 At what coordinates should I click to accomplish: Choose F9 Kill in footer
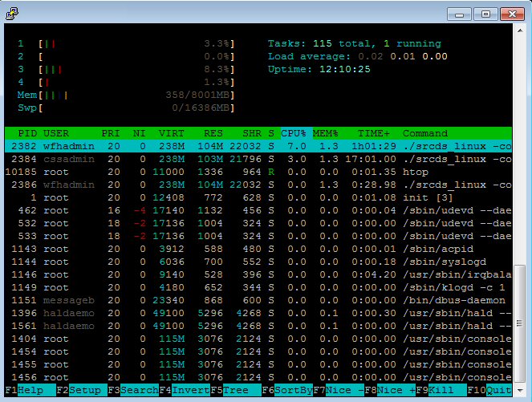441,390
